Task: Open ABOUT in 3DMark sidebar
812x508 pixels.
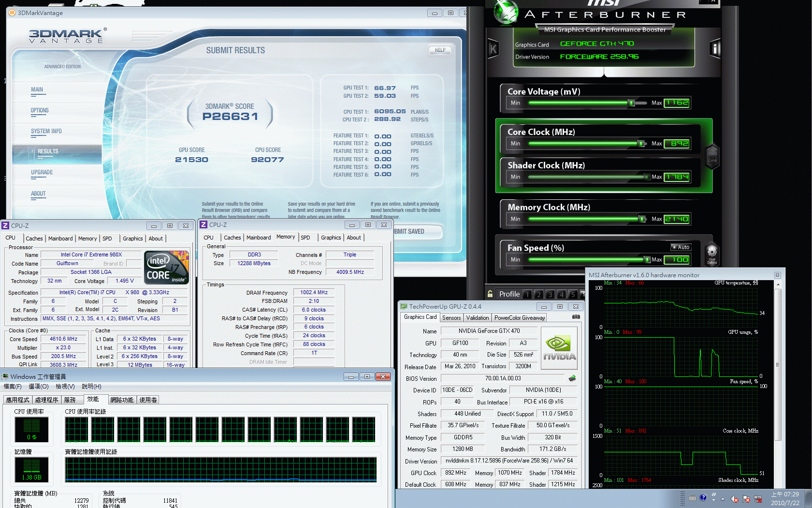Action: point(38,194)
